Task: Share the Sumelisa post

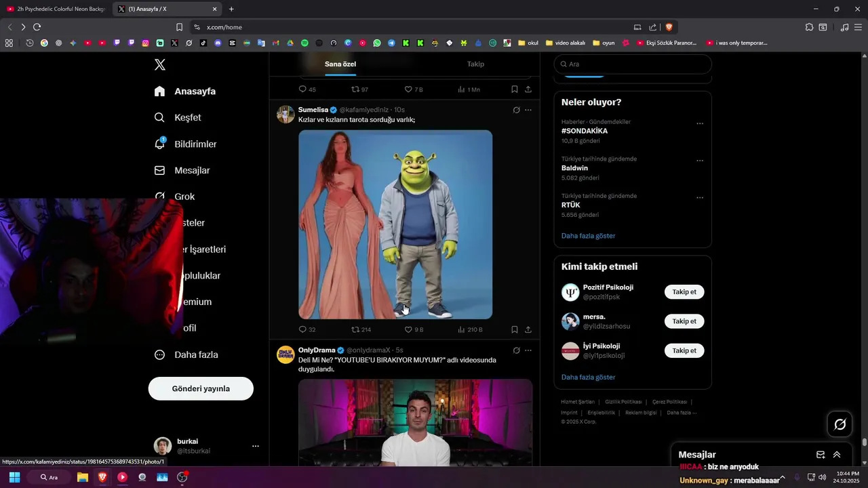Action: pyautogui.click(x=528, y=329)
